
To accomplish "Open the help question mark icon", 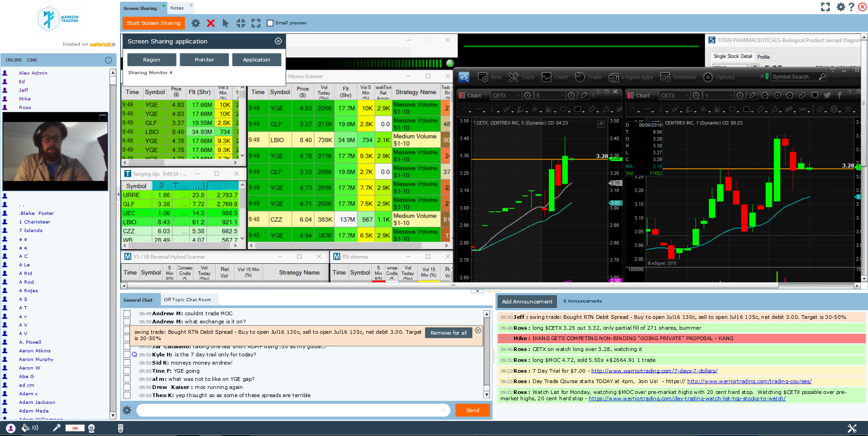I will click(x=851, y=7).
